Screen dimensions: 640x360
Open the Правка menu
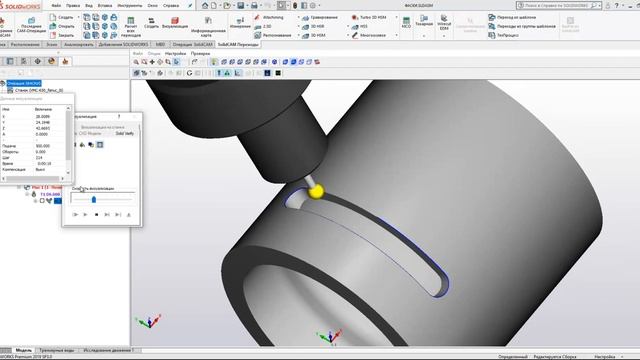pyautogui.click(x=73, y=6)
